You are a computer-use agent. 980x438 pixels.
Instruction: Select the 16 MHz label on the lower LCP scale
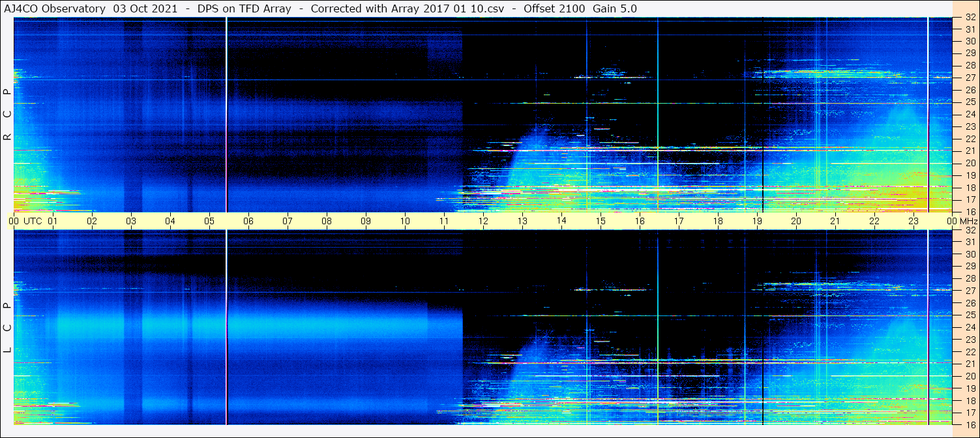point(970,424)
